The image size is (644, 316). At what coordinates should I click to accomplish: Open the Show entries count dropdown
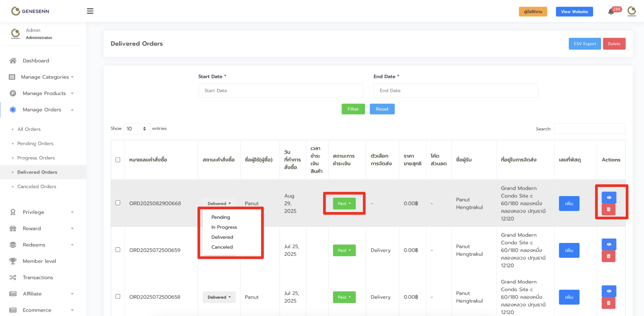point(137,129)
